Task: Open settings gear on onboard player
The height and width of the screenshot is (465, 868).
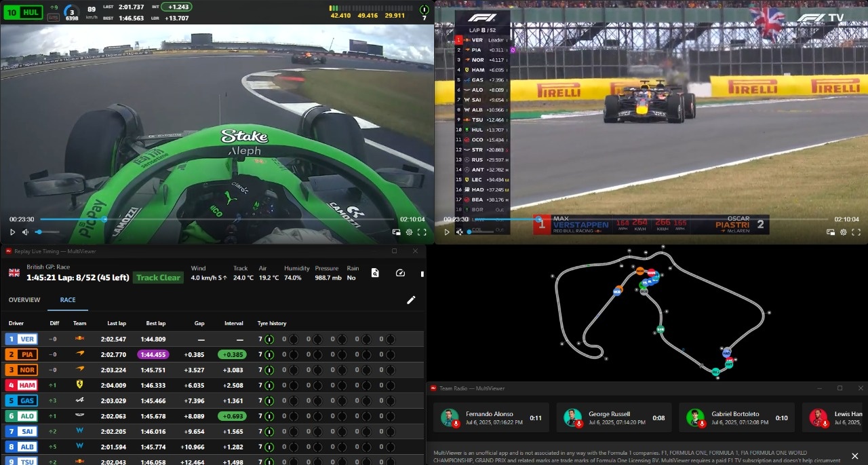Action: point(409,232)
